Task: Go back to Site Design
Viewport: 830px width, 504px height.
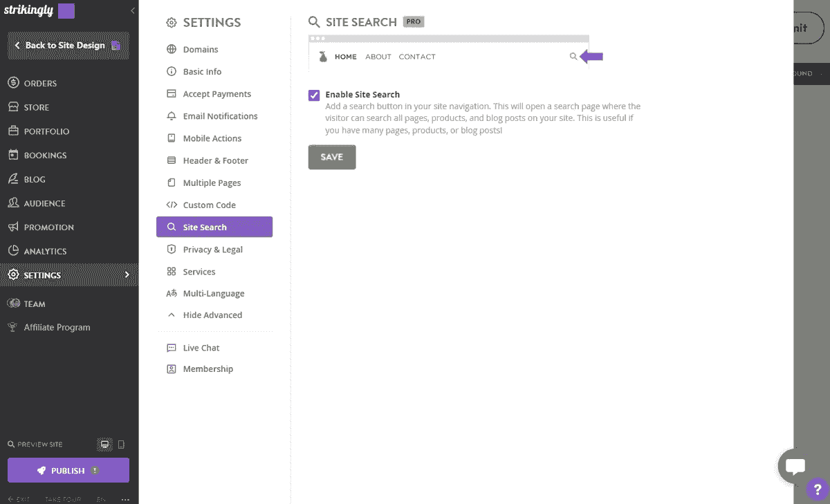Action: [68, 46]
